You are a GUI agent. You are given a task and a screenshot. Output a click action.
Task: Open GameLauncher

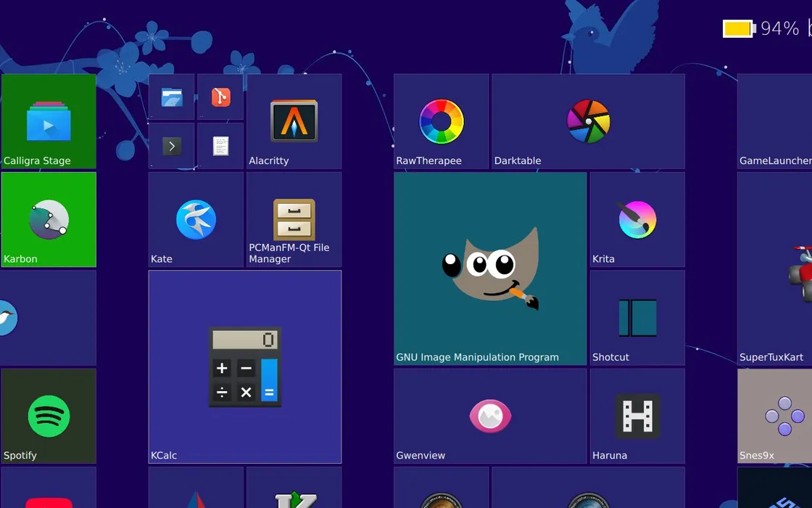click(x=774, y=121)
